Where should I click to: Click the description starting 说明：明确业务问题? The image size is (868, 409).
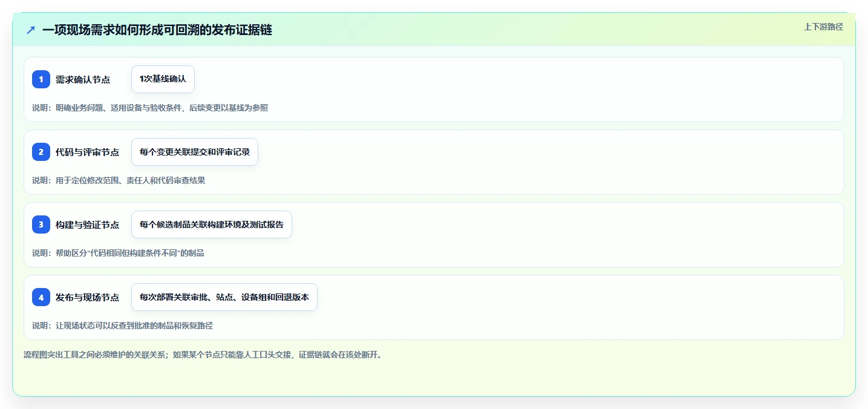[x=150, y=108]
